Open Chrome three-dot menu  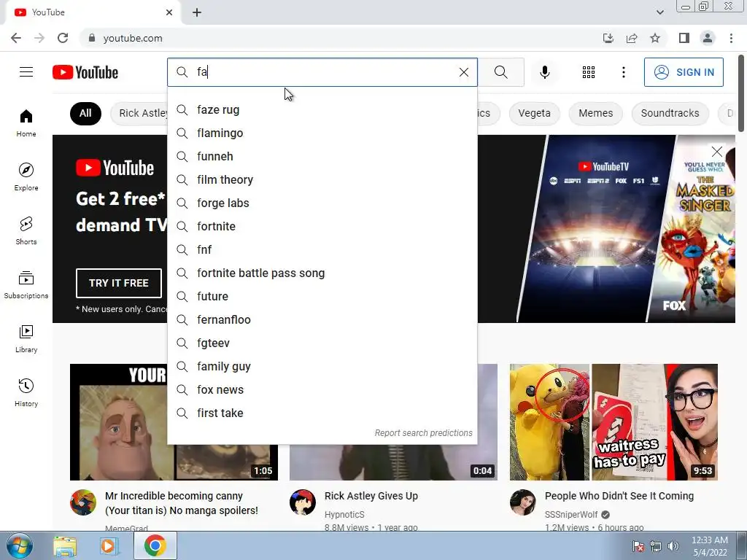click(x=731, y=38)
